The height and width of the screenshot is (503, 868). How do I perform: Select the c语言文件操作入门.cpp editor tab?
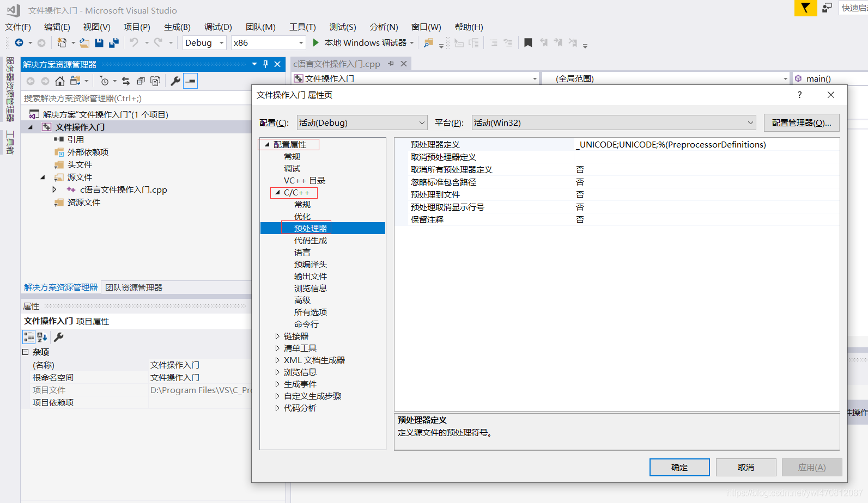(337, 64)
